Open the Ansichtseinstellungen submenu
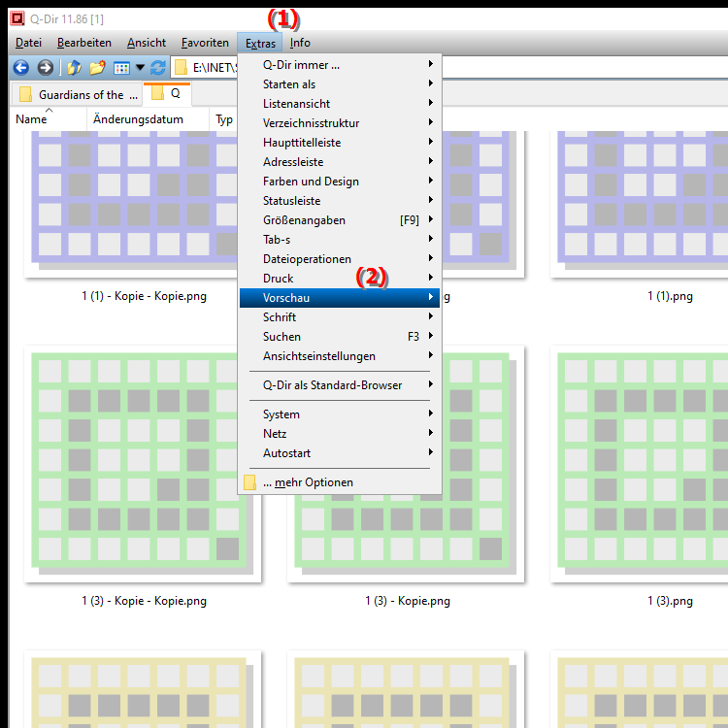This screenshot has height=728, width=728. tap(340, 356)
